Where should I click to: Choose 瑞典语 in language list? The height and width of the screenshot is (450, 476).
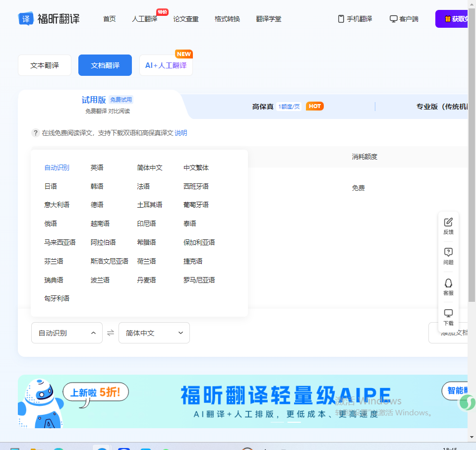[54, 280]
